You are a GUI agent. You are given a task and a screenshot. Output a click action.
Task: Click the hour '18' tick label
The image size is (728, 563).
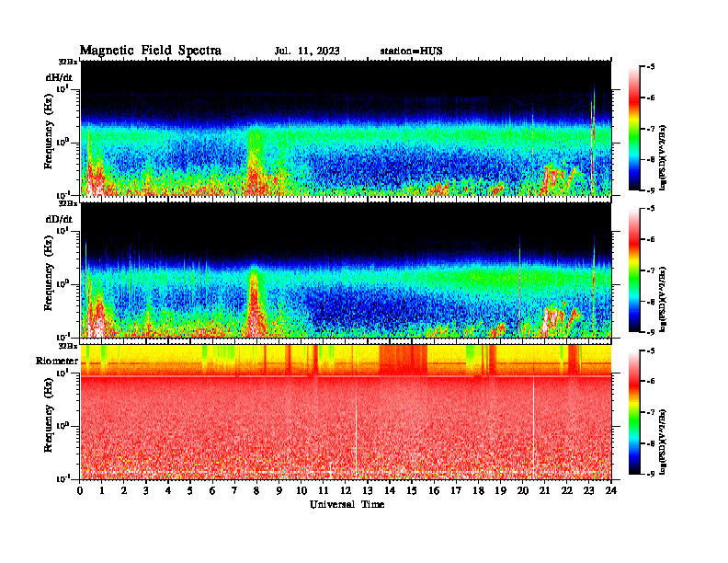[478, 490]
